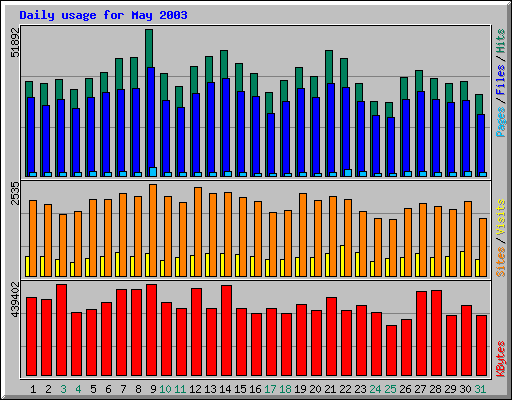
Task: Click day label 26 on the x-axis
Action: click(x=405, y=389)
